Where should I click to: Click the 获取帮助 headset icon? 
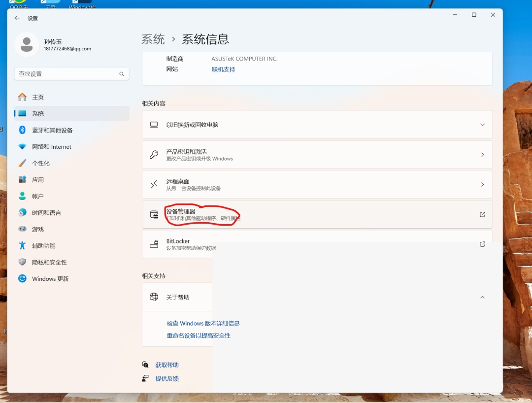pos(145,365)
